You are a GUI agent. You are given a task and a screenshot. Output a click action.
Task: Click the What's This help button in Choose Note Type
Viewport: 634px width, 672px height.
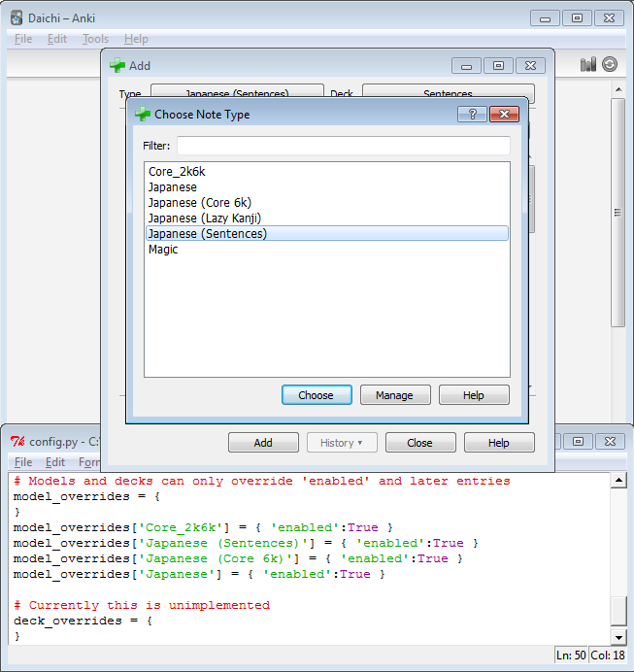coord(472,115)
